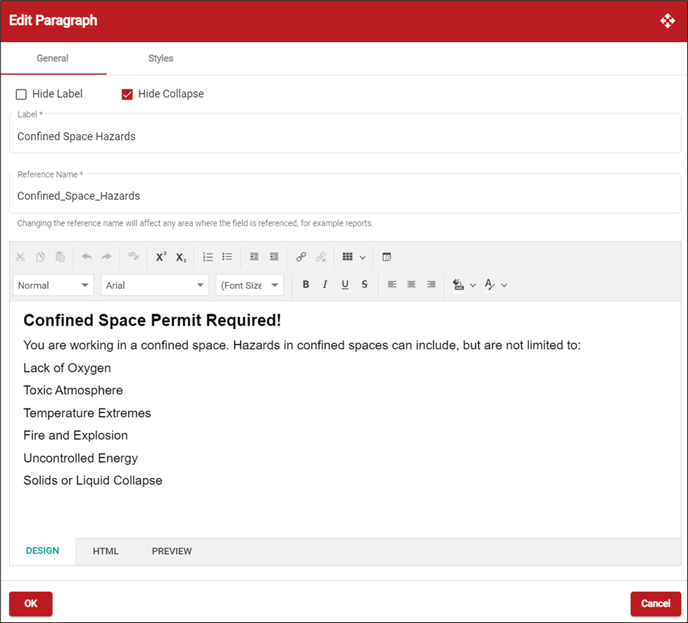Click the move dialog icon in header
This screenshot has width=688, height=623.
(x=667, y=21)
